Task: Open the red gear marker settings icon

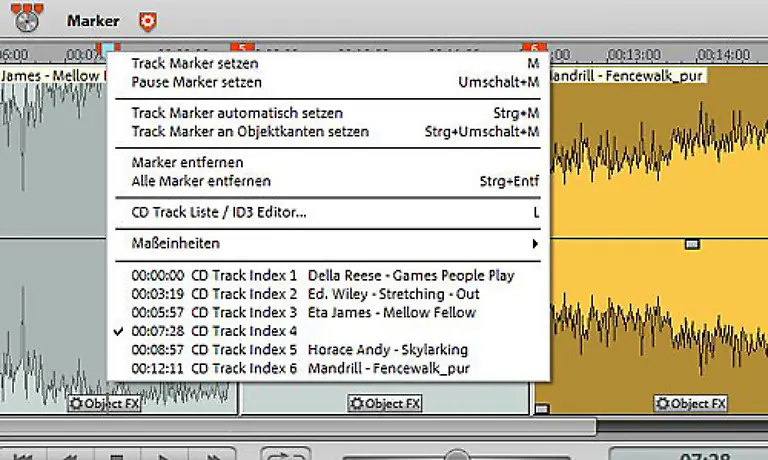Action: point(147,22)
